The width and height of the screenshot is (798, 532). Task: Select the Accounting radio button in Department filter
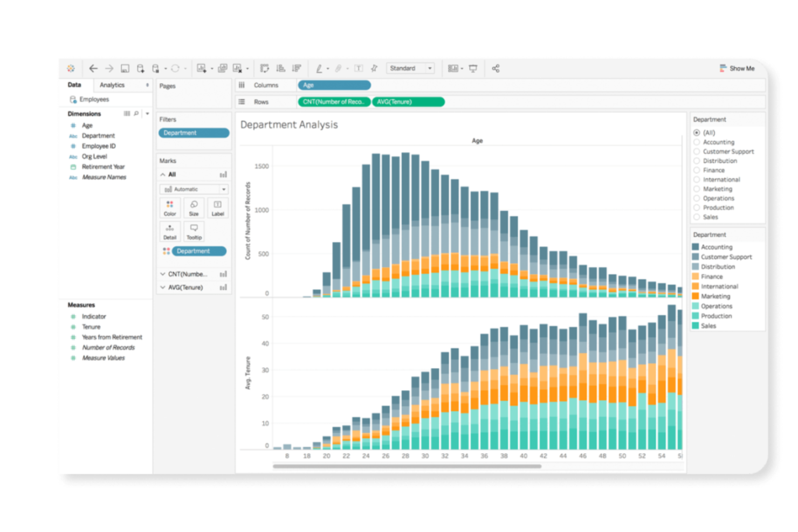697,142
